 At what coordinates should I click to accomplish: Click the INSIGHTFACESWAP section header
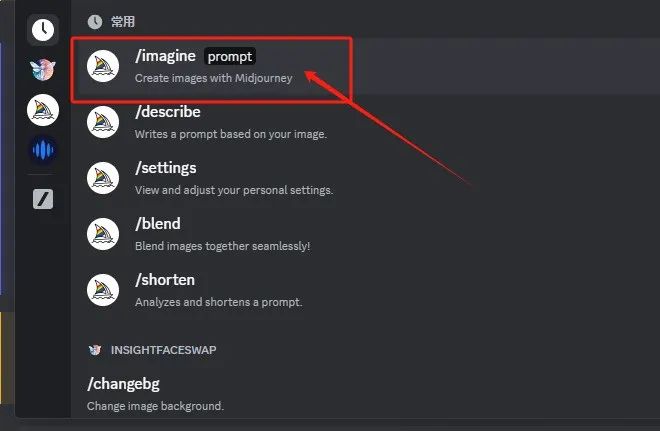[x=163, y=350]
